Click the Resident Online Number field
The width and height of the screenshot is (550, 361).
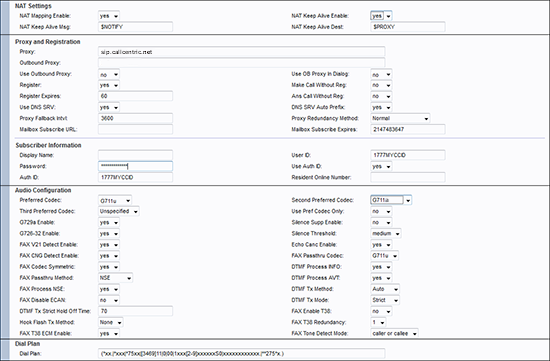click(x=408, y=177)
